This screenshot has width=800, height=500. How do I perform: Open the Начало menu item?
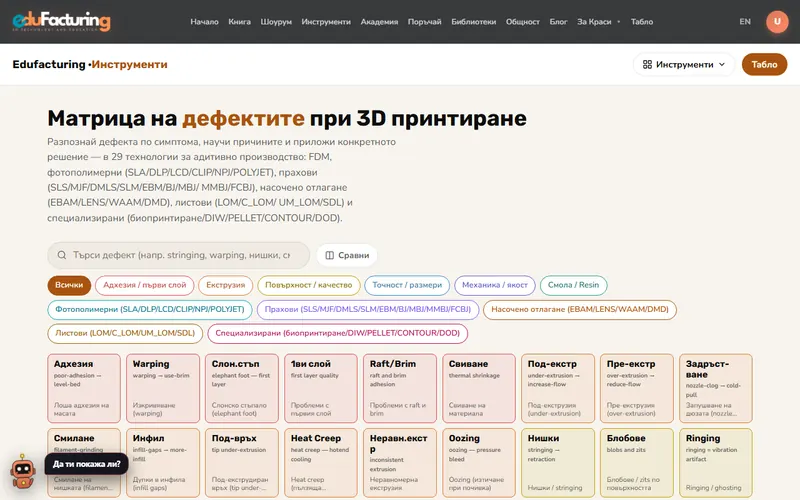pyautogui.click(x=204, y=22)
